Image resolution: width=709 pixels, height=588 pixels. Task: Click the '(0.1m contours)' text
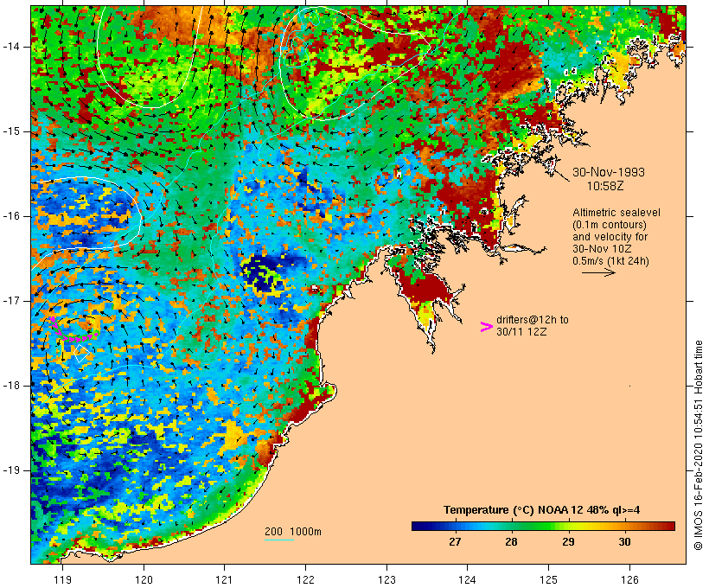[x=609, y=224]
